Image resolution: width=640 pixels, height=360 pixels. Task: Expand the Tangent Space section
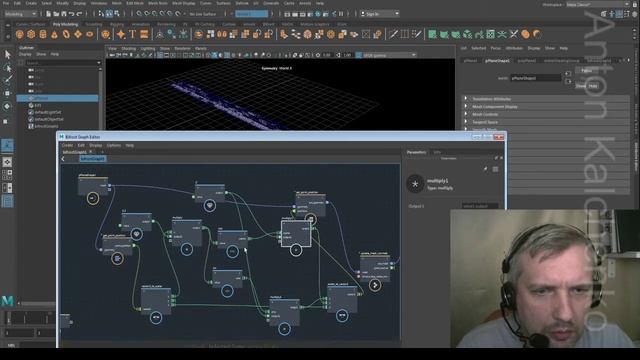coord(466,122)
